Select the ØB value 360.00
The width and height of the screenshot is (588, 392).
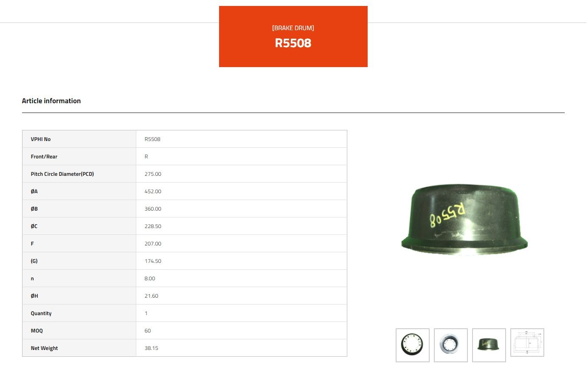click(x=153, y=209)
